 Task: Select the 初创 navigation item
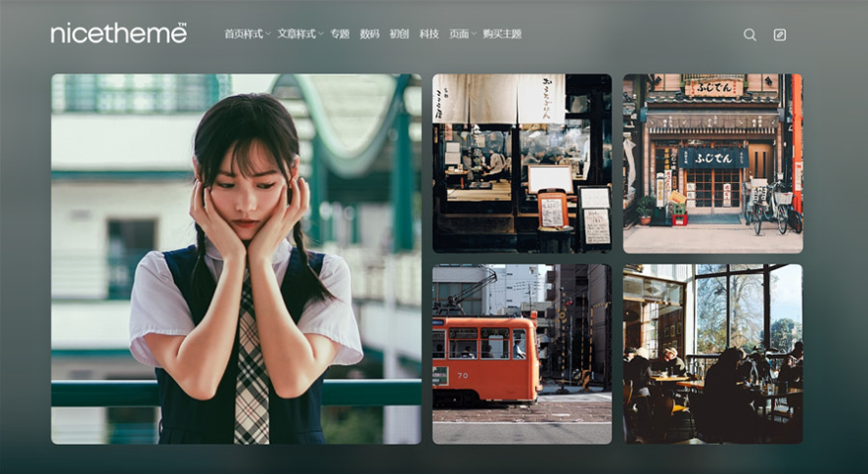coord(399,34)
